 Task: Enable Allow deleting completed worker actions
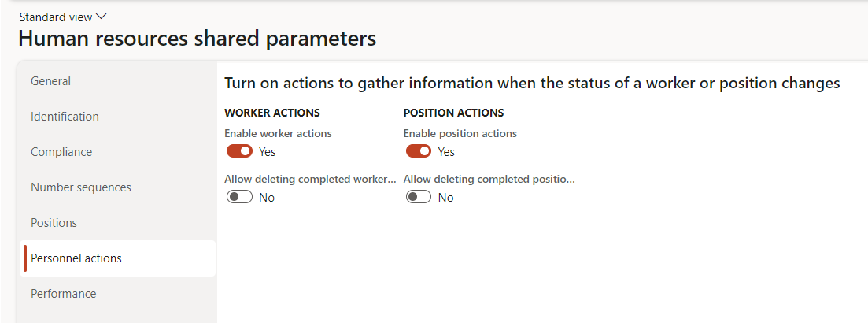click(x=240, y=197)
